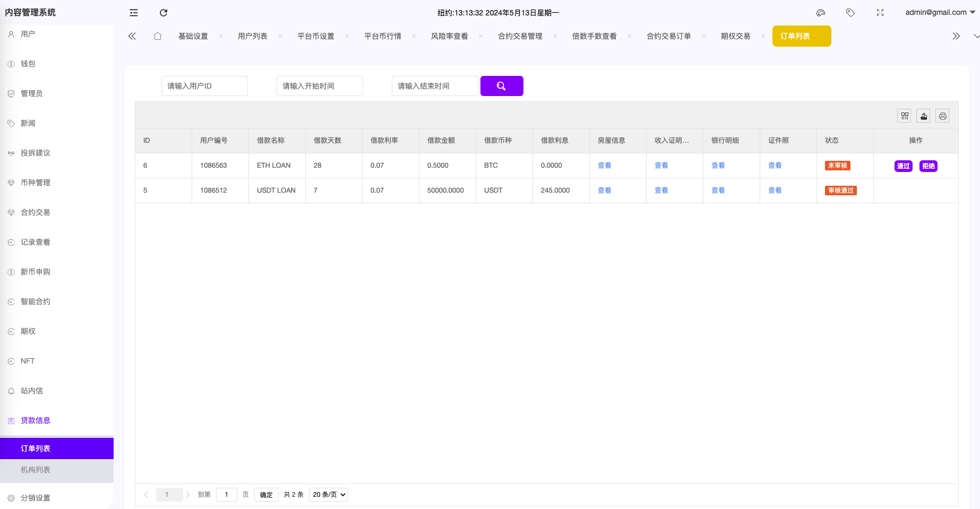Open the admin@gmail.com account dropdown

[940, 12]
